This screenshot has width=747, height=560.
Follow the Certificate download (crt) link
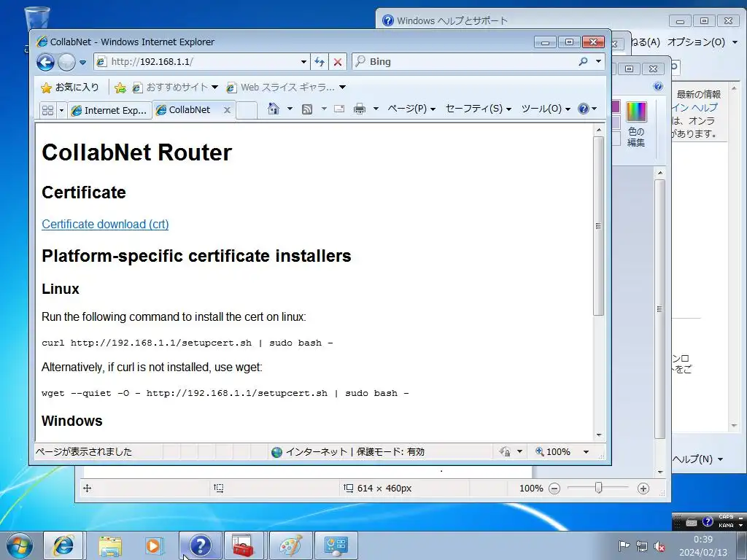(x=105, y=225)
